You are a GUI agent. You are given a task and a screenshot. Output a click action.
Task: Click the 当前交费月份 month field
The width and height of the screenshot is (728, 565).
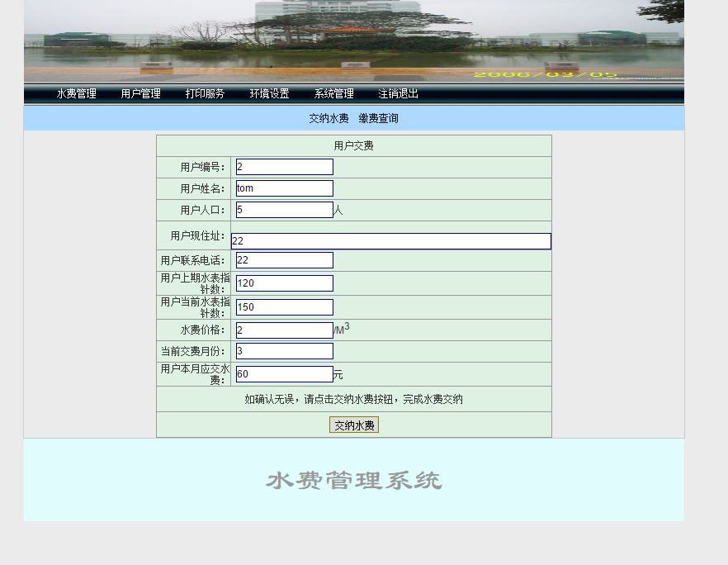pyautogui.click(x=283, y=350)
